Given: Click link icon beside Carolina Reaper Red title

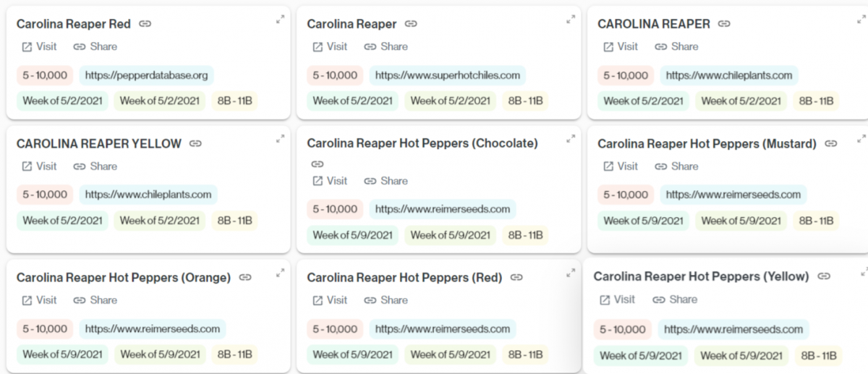Looking at the screenshot, I should pyautogui.click(x=145, y=24).
